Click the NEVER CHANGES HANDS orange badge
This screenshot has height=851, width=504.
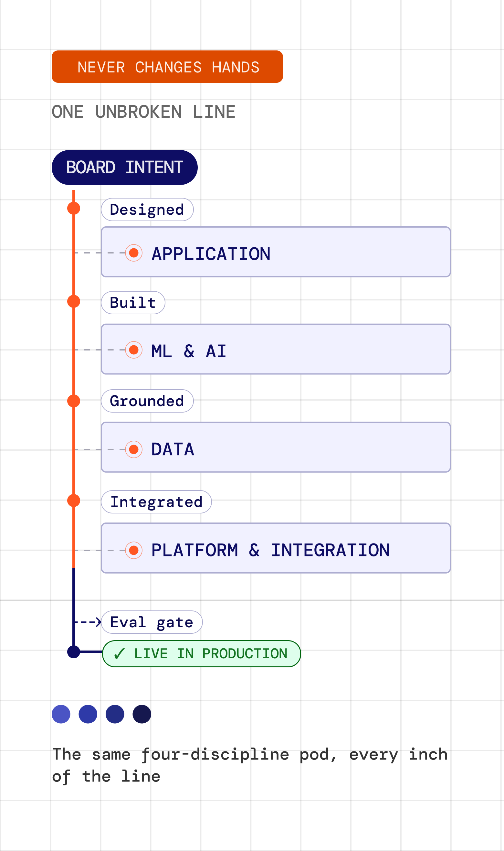(x=167, y=67)
